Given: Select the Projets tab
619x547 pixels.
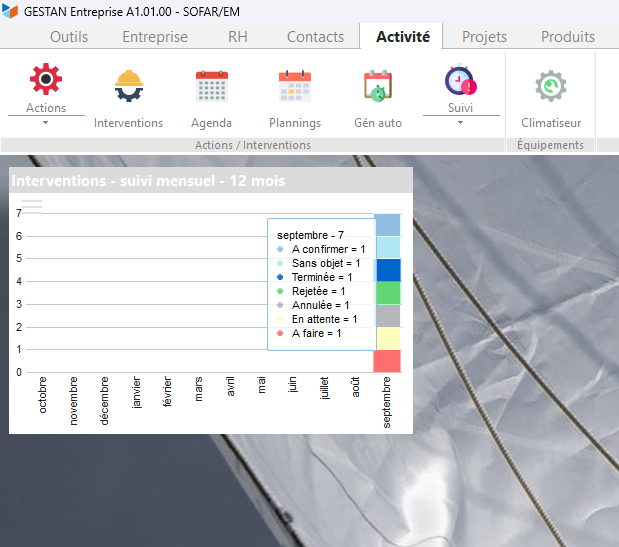Looking at the screenshot, I should click(484, 37).
